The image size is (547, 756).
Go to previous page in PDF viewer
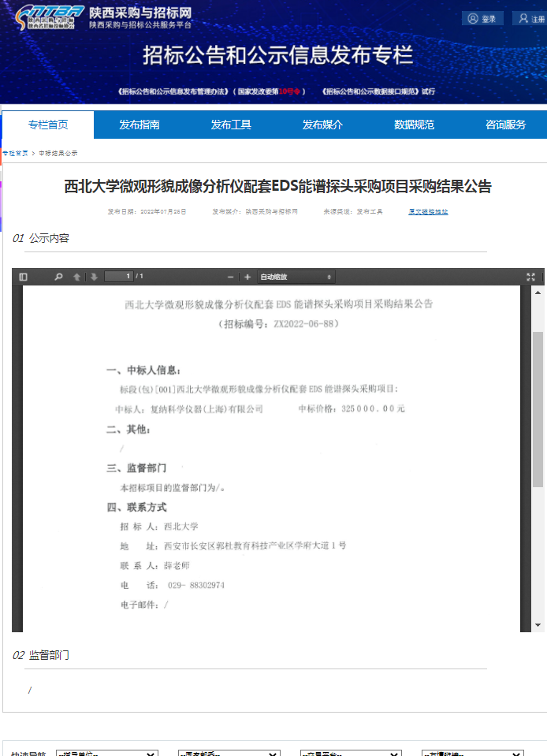77,277
